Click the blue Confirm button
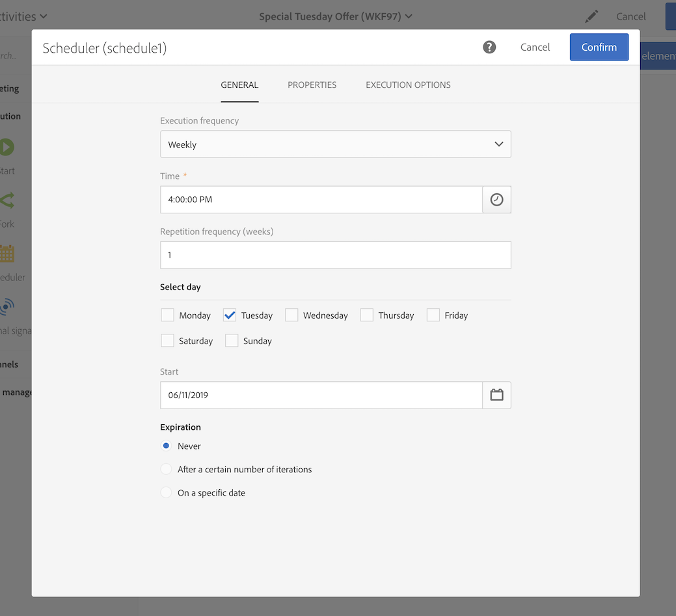This screenshot has height=616, width=676. click(x=599, y=47)
